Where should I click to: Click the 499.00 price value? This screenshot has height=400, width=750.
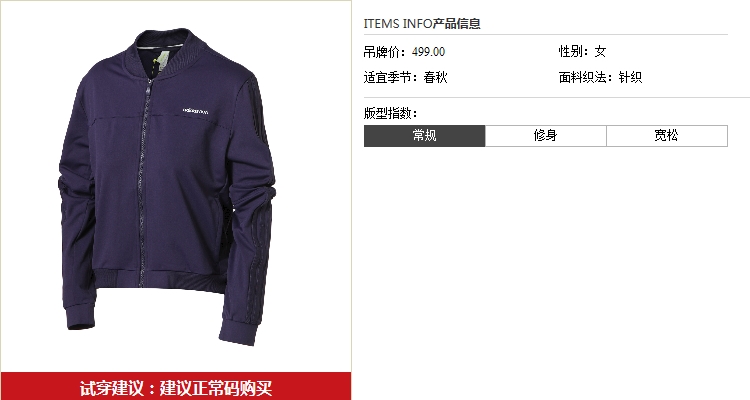pyautogui.click(x=429, y=52)
